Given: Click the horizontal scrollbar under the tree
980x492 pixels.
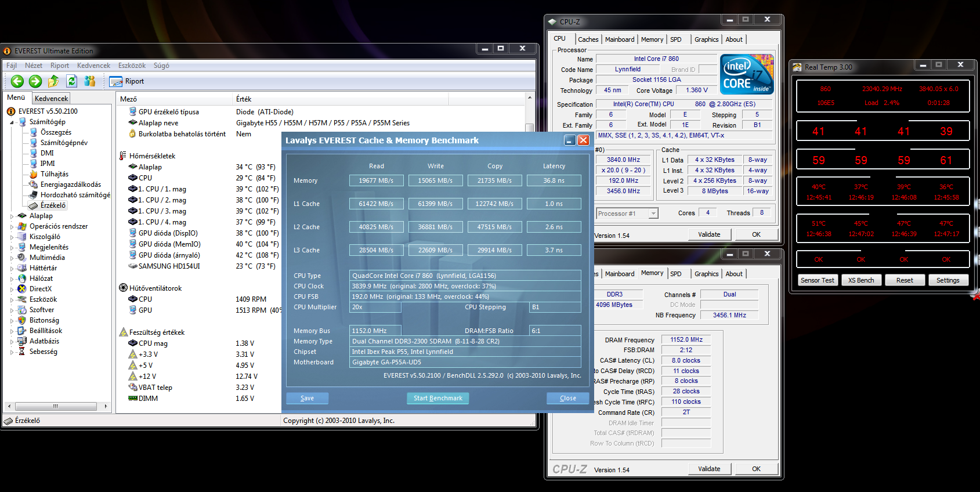Looking at the screenshot, I should tap(57, 406).
